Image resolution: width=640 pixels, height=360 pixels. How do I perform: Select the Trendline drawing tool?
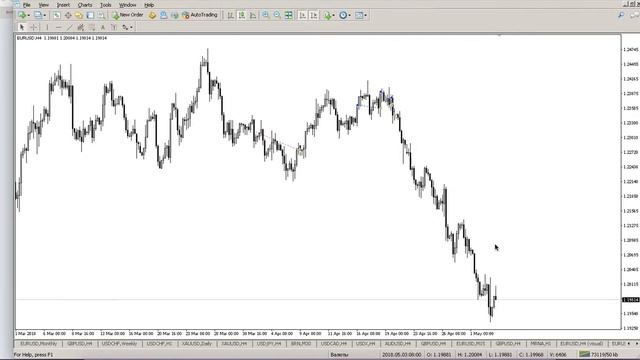(69, 27)
